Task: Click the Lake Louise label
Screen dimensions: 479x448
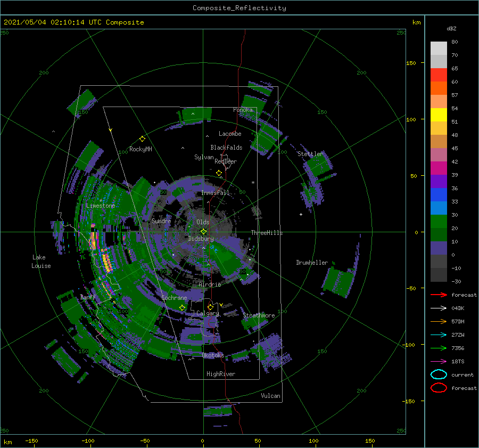Action: [41, 262]
